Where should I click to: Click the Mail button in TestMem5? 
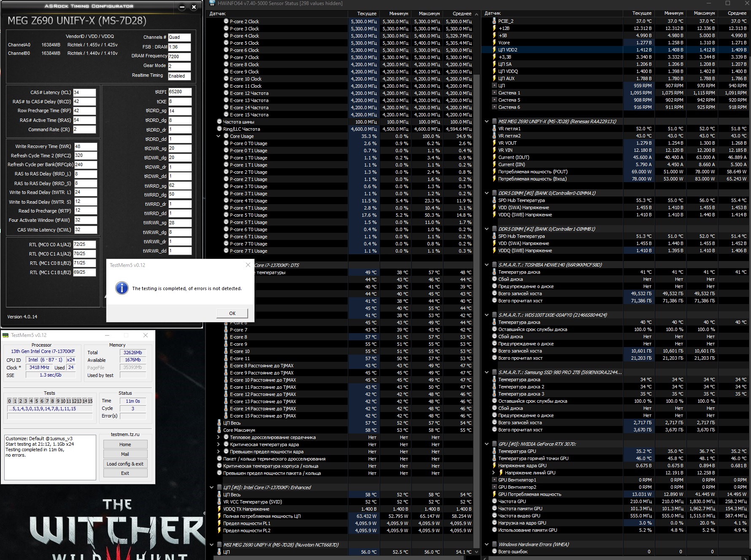[125, 454]
